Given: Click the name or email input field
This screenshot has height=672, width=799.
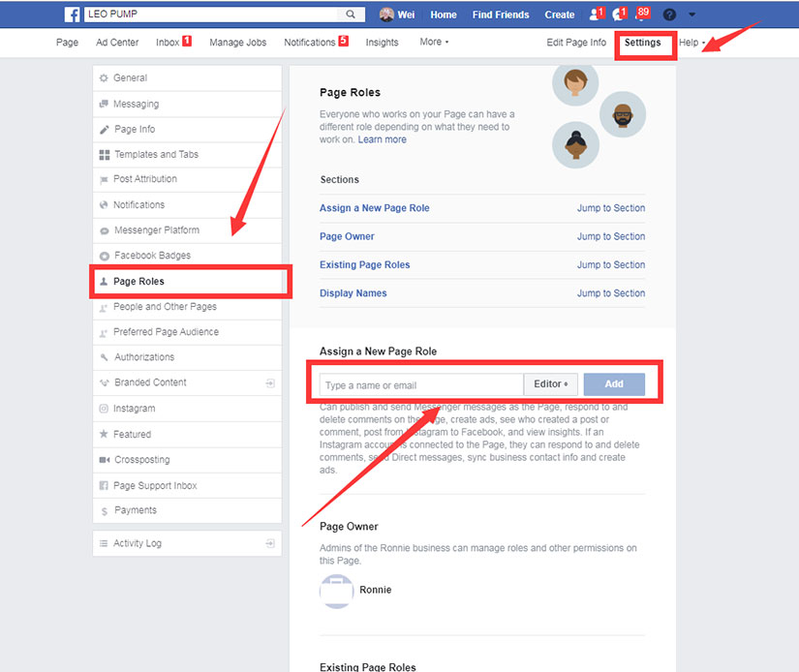Looking at the screenshot, I should 421,384.
